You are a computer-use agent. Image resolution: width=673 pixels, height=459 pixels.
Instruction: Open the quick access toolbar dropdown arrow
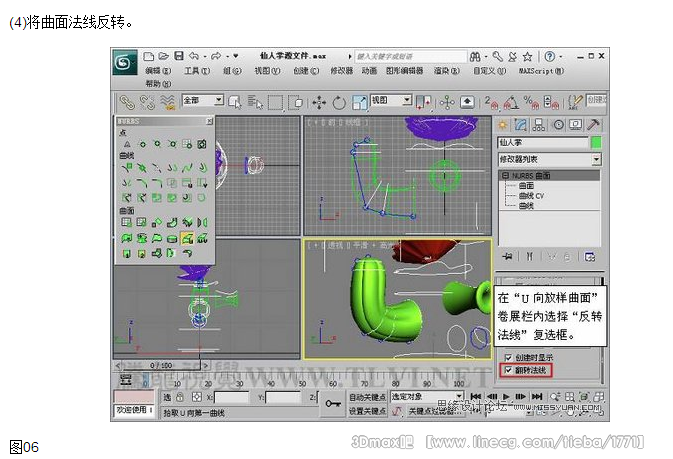coord(235,56)
